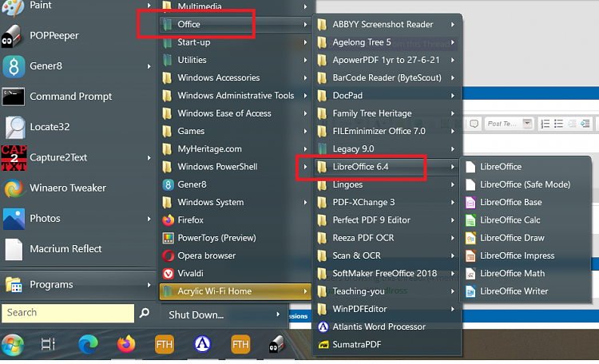
Task: Launch LibreOffice Base
Action: pyautogui.click(x=526, y=203)
